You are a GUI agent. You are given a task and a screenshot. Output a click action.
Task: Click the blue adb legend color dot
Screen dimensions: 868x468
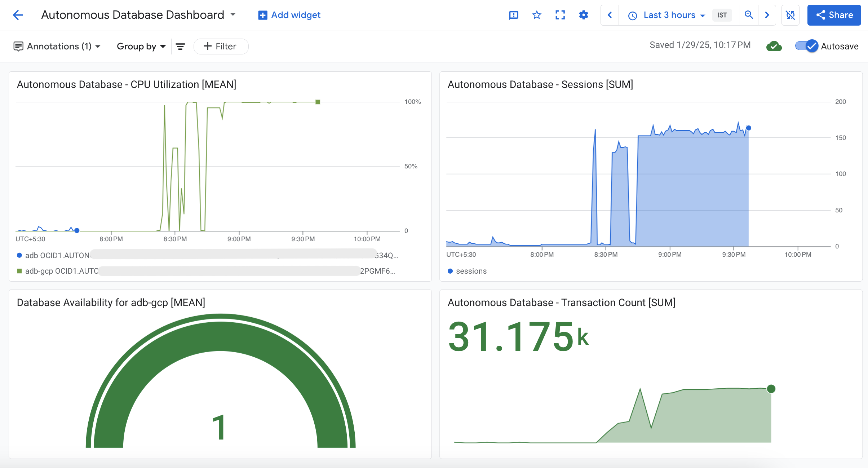click(x=19, y=255)
